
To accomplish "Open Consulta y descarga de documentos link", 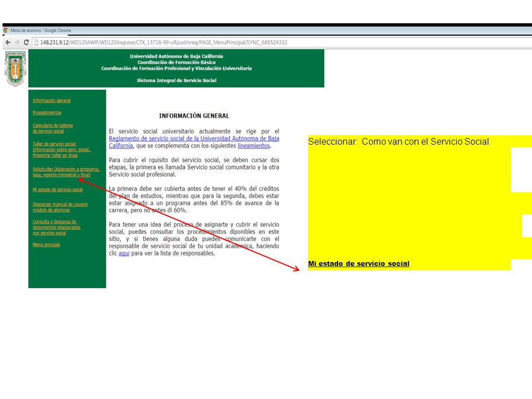I will click(x=57, y=227).
